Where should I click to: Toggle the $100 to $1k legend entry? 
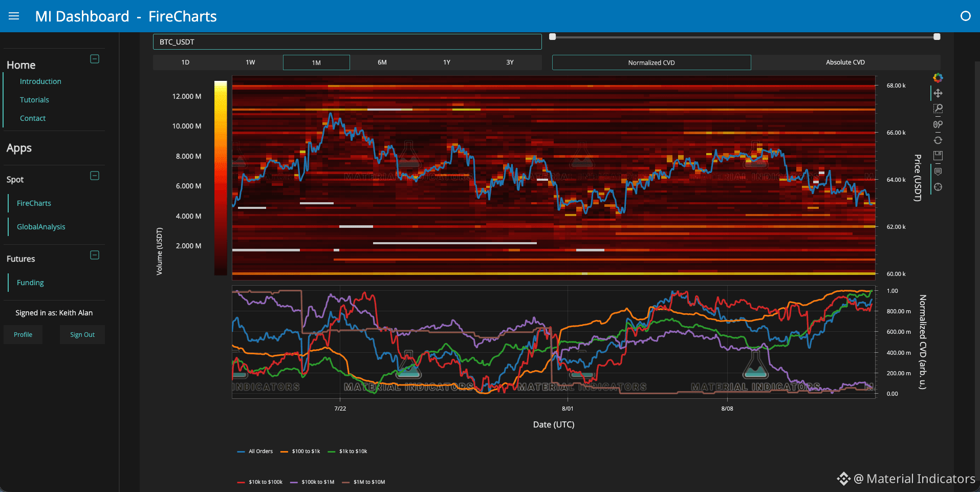[300, 452]
